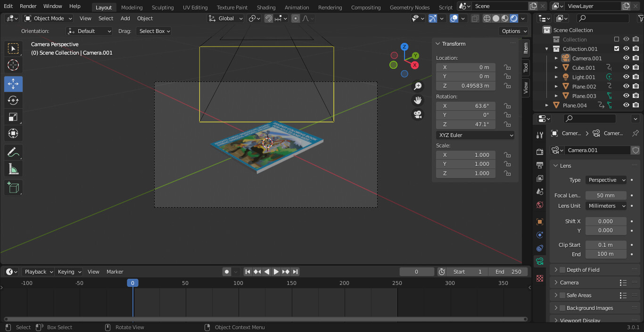
Task: Click the toggle camera view icon
Action: point(418,114)
